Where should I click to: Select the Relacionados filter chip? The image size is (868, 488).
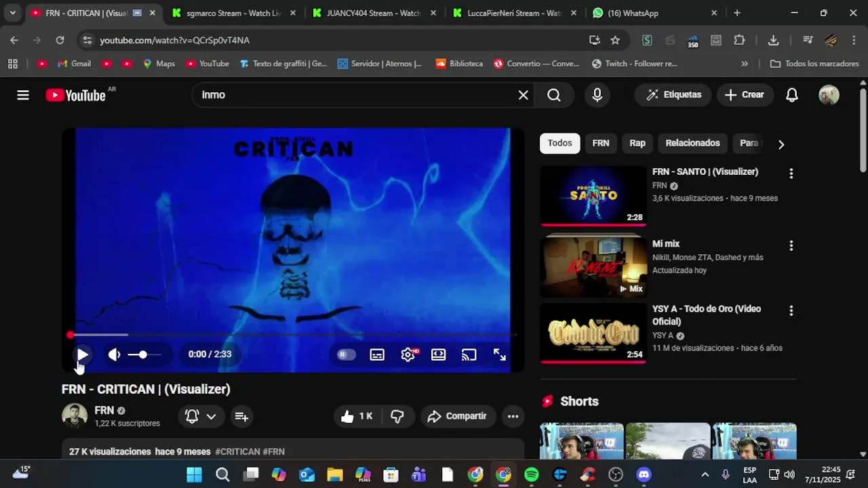click(692, 143)
